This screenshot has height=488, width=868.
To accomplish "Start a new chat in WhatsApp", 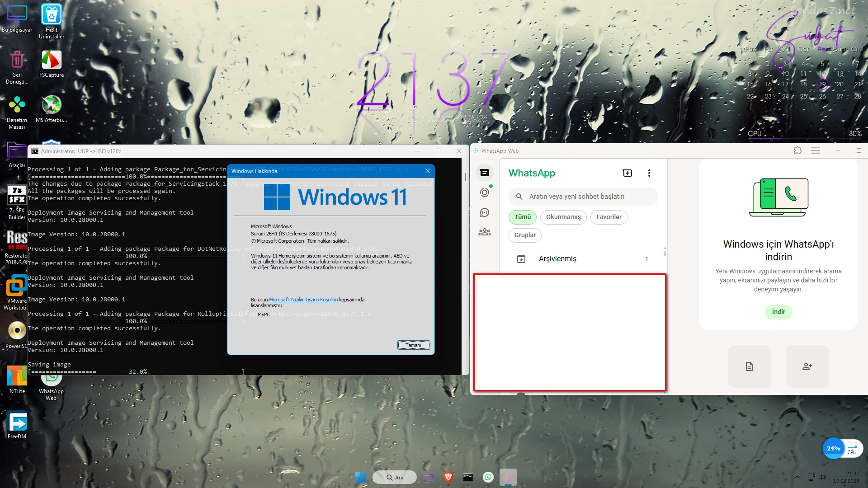I will point(627,173).
